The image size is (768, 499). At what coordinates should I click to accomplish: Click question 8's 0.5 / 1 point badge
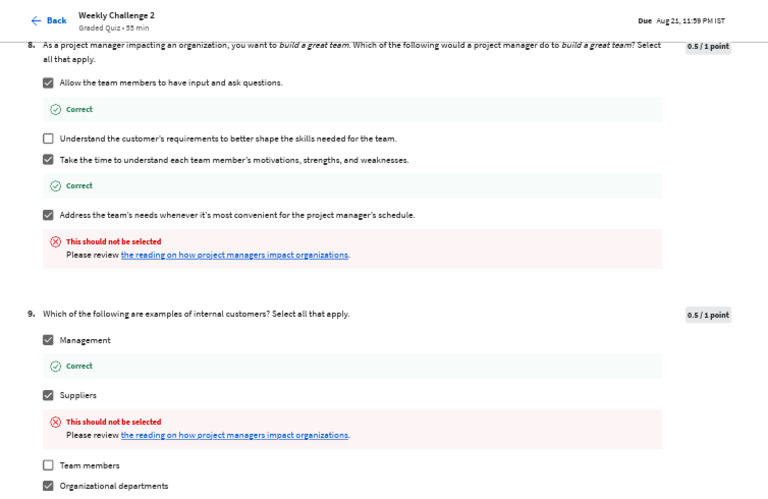pyautogui.click(x=707, y=47)
